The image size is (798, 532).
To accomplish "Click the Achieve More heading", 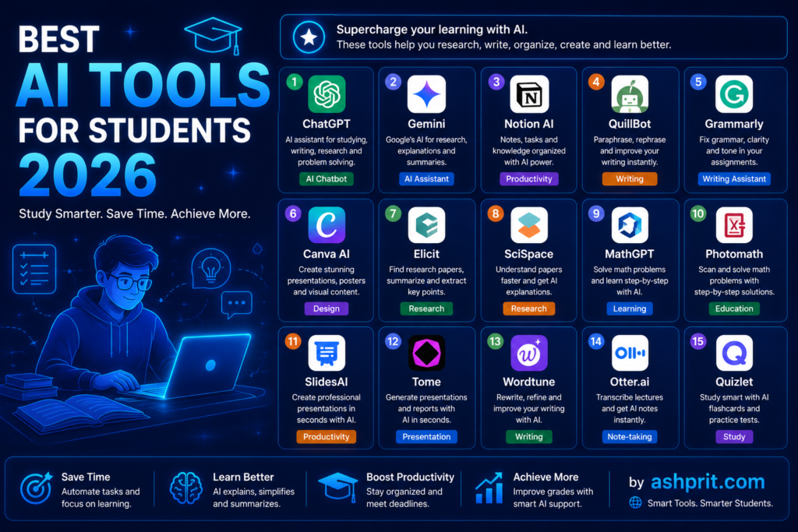I will [x=546, y=477].
